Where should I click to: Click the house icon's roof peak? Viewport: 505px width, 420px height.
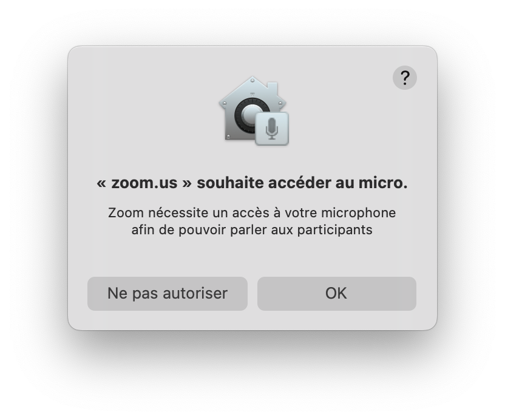tap(252, 78)
